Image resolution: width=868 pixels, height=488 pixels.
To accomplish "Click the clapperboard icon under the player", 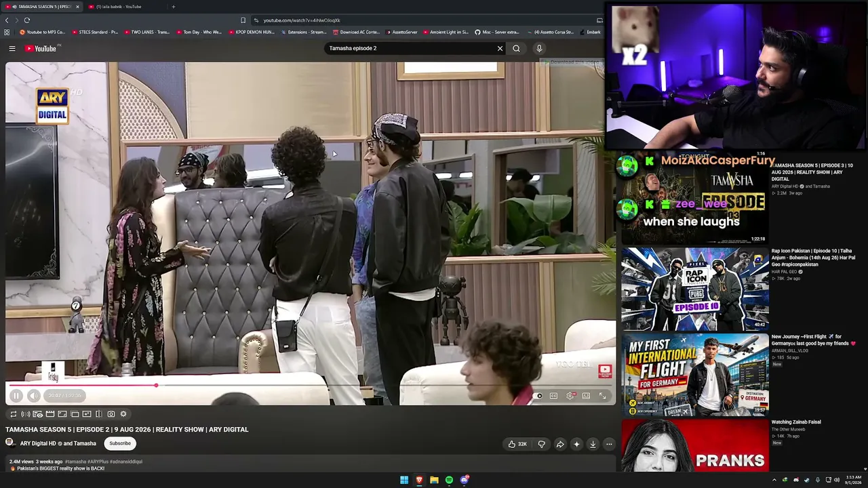I will [x=50, y=414].
